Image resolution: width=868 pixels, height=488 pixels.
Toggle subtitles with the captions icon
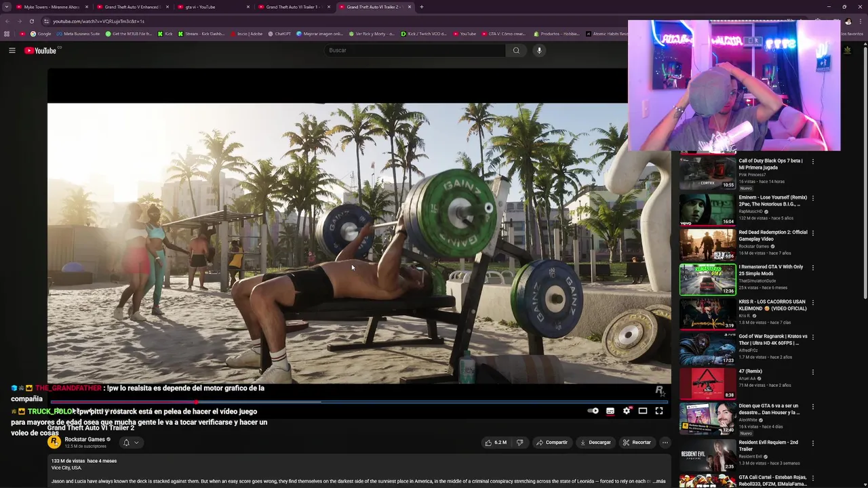click(610, 411)
